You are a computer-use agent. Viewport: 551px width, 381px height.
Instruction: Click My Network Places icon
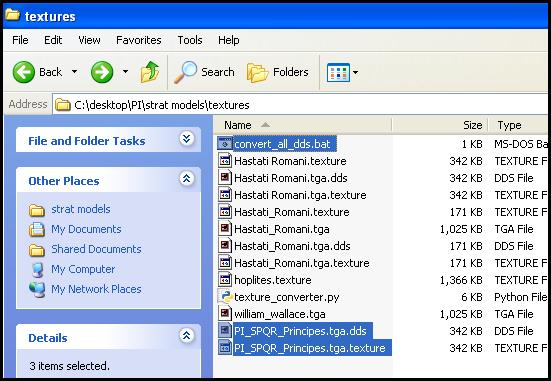click(x=37, y=290)
